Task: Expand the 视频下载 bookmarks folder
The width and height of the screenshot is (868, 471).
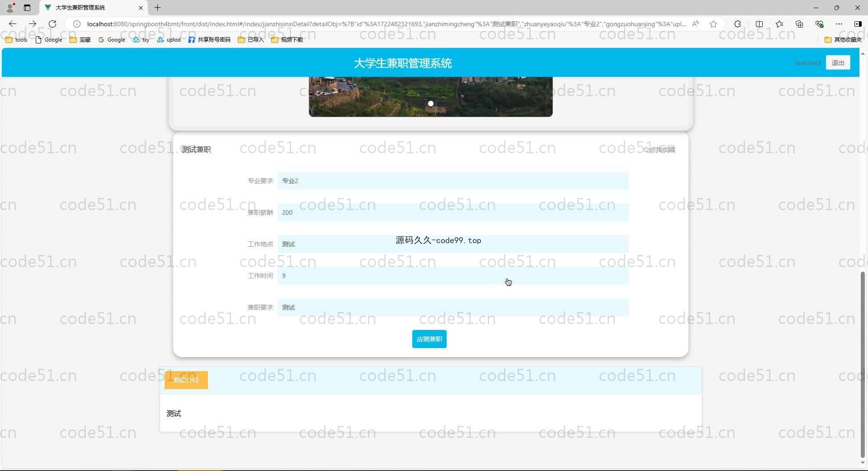Action: tap(287, 40)
